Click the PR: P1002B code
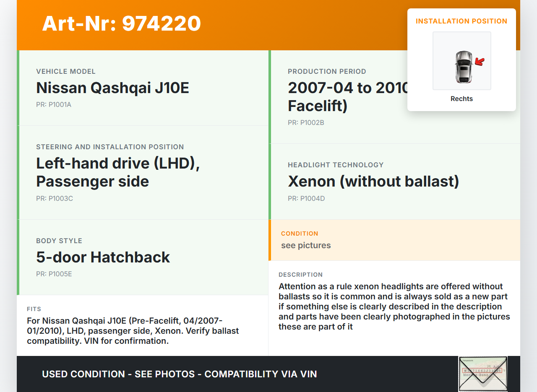Viewport: 537px width, 392px height. [x=306, y=122]
